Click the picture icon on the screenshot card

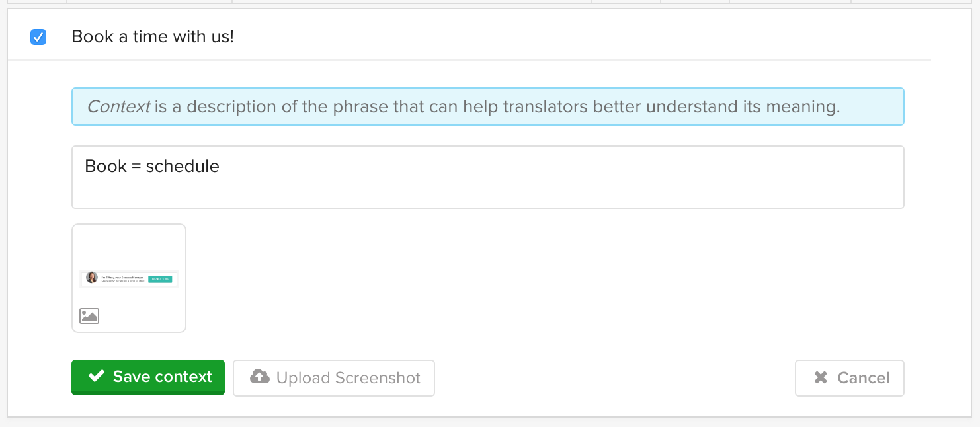click(89, 316)
